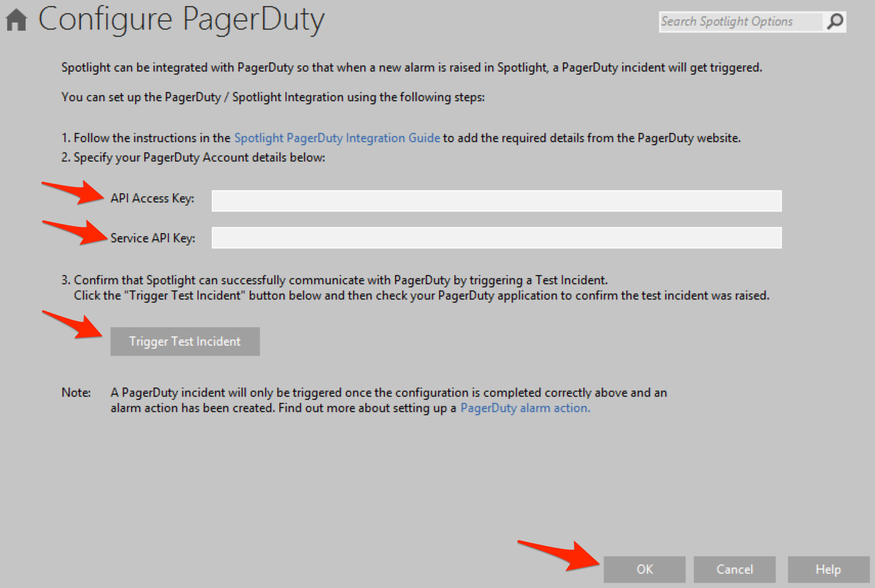Open the Spotlight PagerDuty Integration Guide link
Viewport: 875px width, 588px height.
tap(337, 138)
